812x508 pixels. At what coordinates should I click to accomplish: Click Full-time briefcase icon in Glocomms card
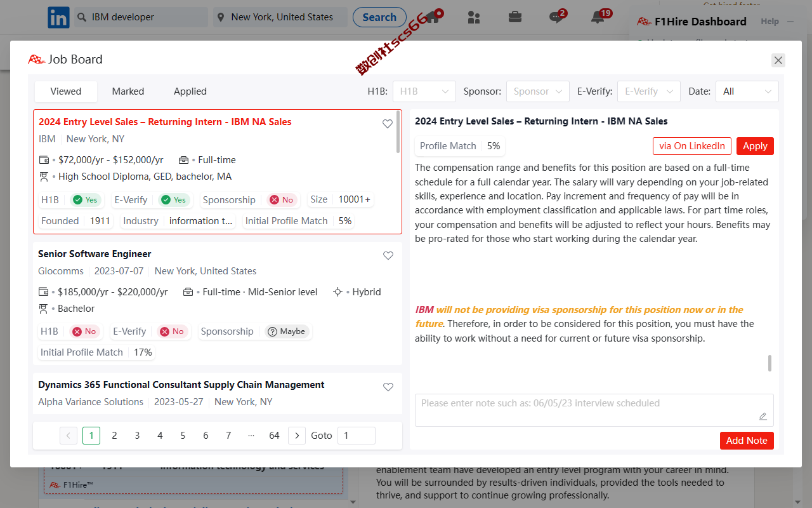point(188,292)
